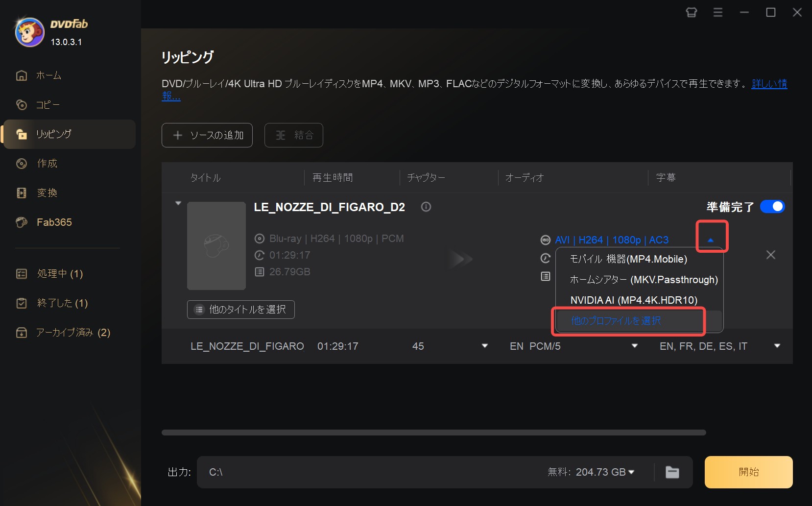
Task: Select 他のプロファイルを選択 option
Action: click(616, 321)
